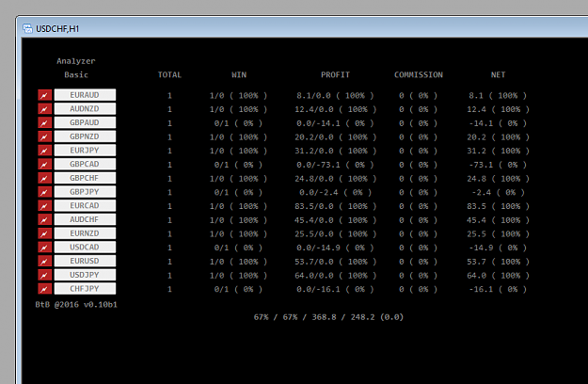Click the red chart icon beside EURJPY
The width and height of the screenshot is (588, 384).
[44, 151]
